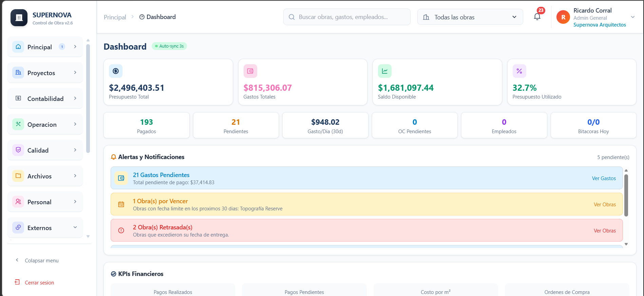Click the Personal user icon
Screen dimensions: 644x296
tap(18, 202)
